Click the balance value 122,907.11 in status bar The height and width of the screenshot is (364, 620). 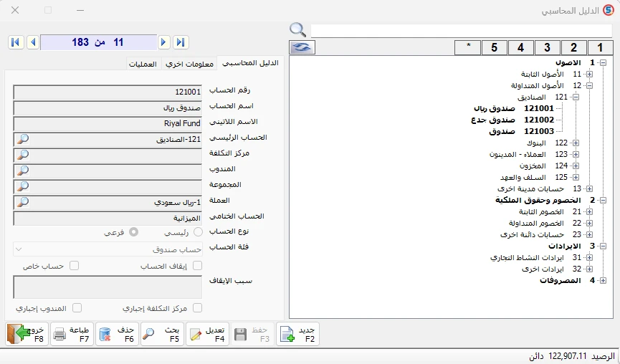[x=568, y=356]
